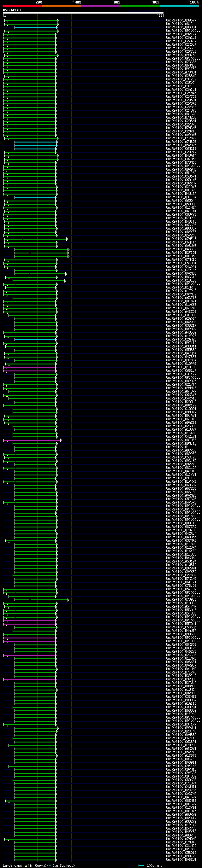Click the green alignment bar for UniRef100_Q0RN85
The height and width of the screenshot is (868, 202).
tap(41, 274)
